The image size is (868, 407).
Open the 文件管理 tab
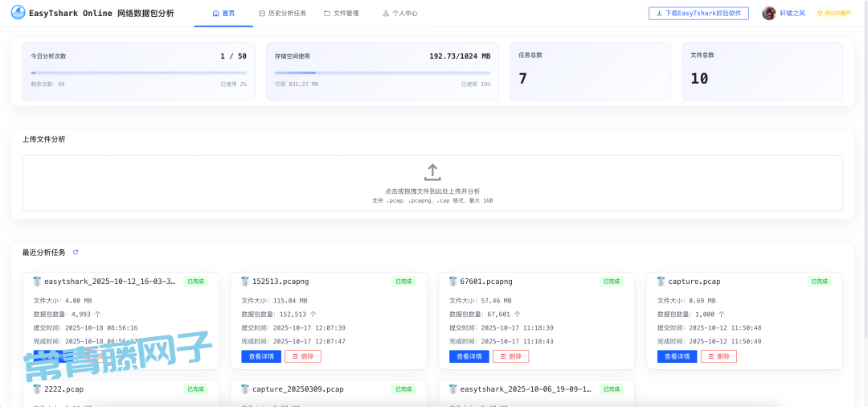[342, 14]
